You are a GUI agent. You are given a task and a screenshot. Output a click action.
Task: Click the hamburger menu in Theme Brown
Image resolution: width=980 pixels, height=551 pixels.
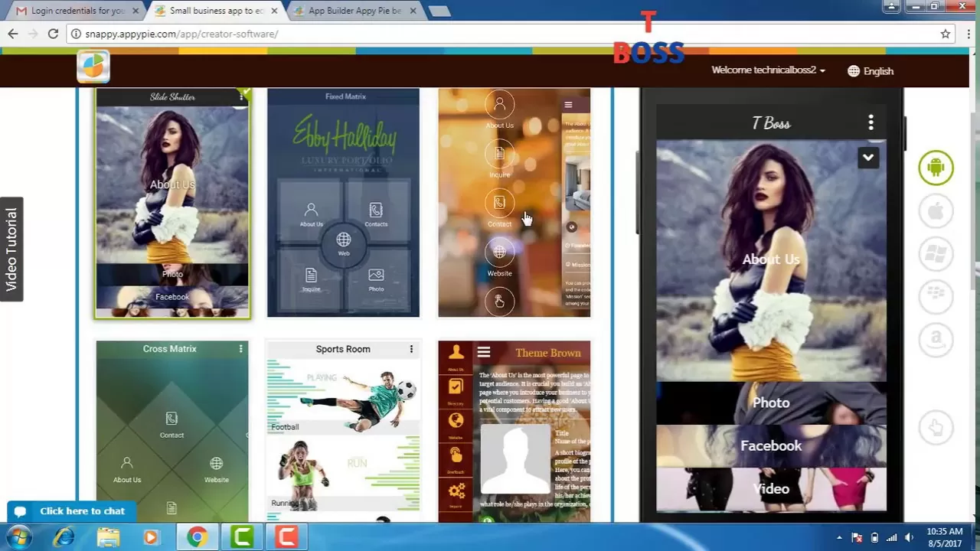483,353
